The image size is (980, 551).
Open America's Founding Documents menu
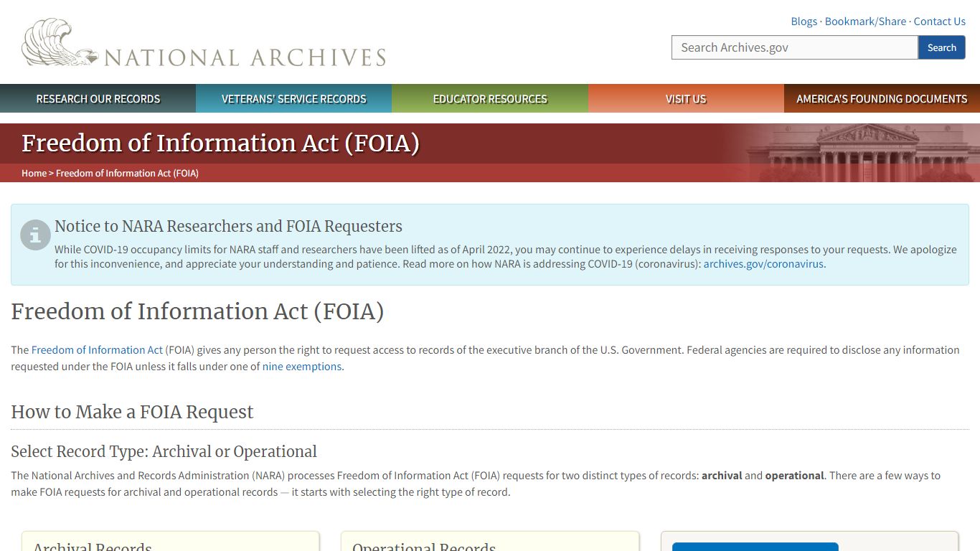(x=882, y=99)
